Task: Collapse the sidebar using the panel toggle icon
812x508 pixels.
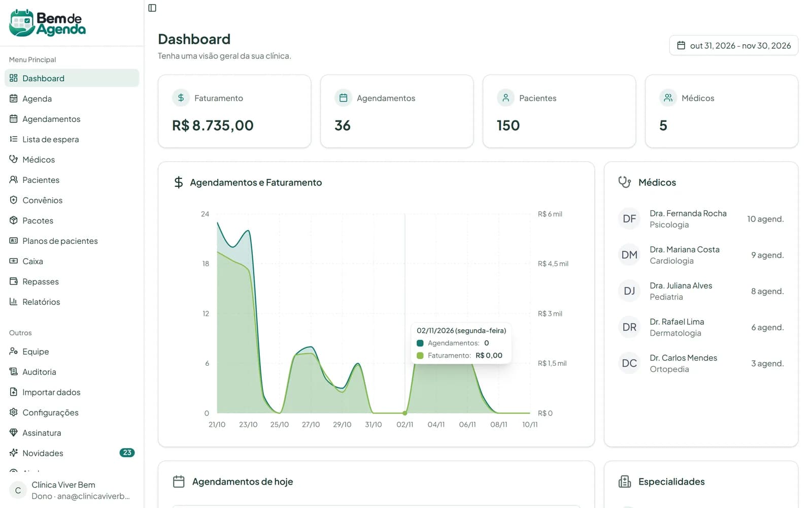Action: pos(152,8)
